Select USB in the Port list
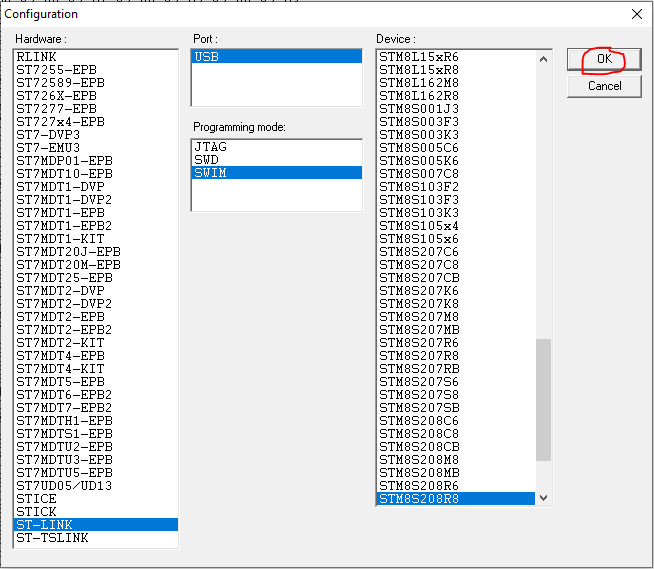The width and height of the screenshot is (654, 569). click(x=277, y=57)
